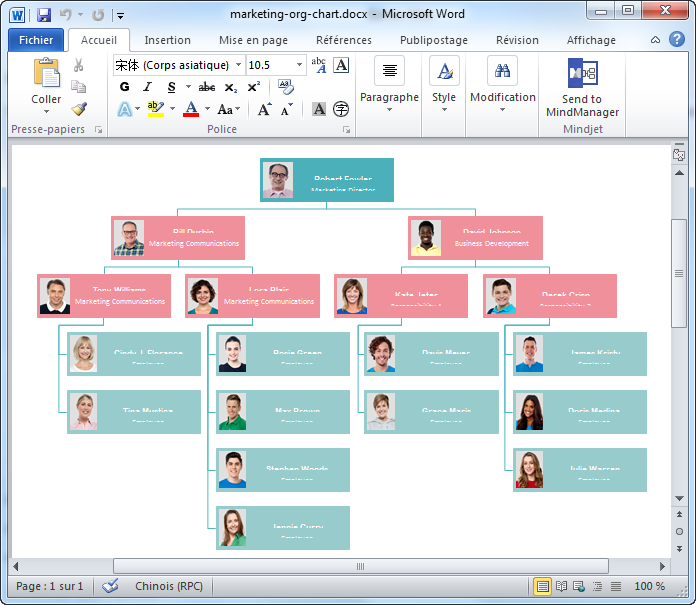Apply red font color
696x605 pixels.
click(191, 109)
